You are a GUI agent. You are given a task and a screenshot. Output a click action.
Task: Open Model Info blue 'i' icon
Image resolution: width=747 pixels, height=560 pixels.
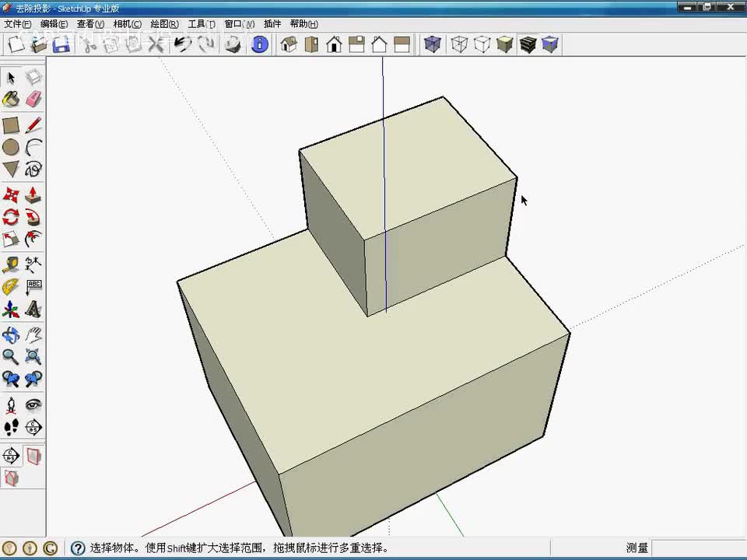tap(260, 44)
